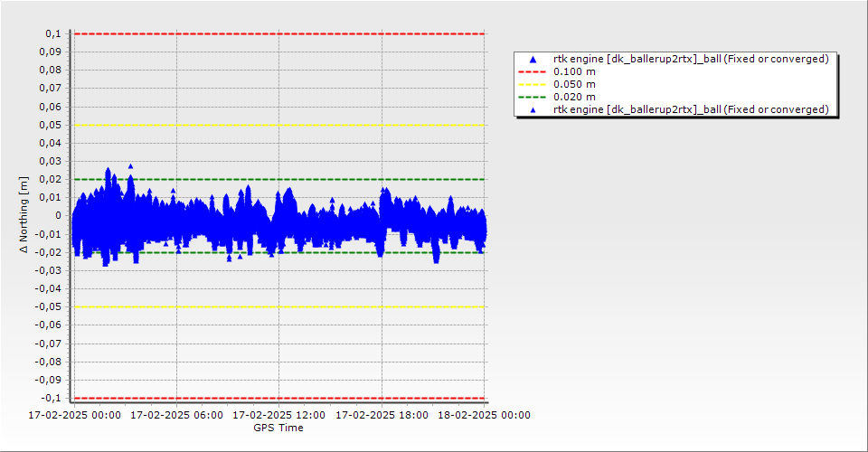Image resolution: width=868 pixels, height=452 pixels.
Task: Select the 0.100 m legend label
Action: tap(575, 72)
